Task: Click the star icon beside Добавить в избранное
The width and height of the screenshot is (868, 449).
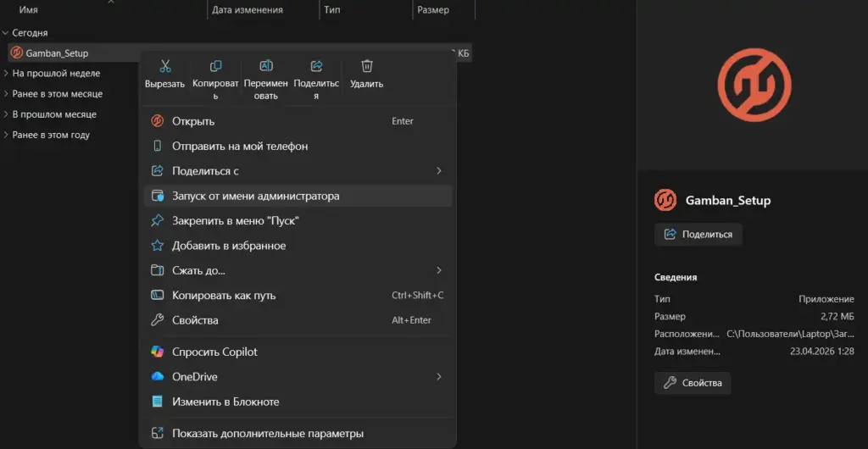Action: (x=157, y=246)
